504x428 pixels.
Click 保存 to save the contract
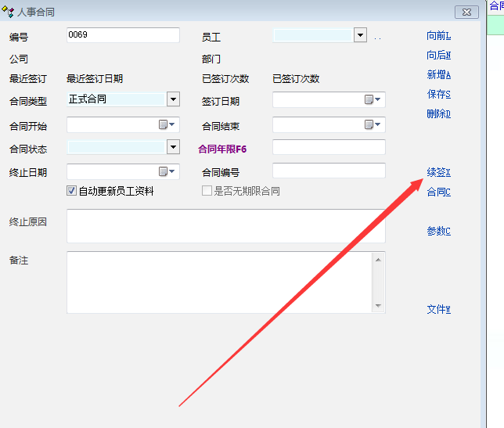pyautogui.click(x=438, y=95)
